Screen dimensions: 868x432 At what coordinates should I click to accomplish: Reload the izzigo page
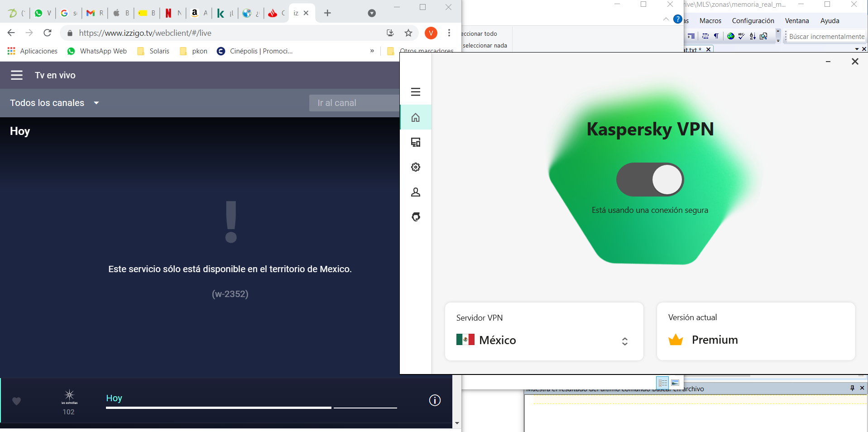(47, 33)
